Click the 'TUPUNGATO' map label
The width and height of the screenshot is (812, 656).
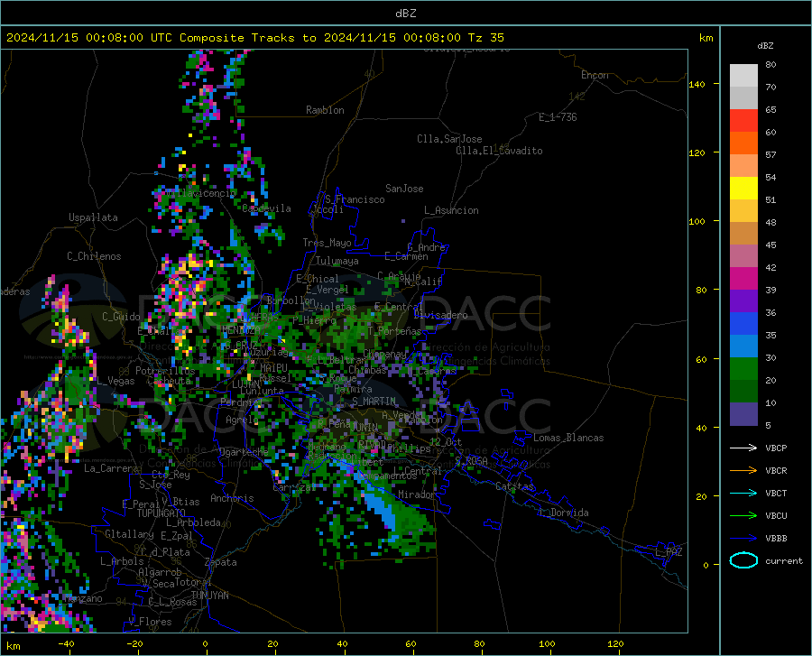point(161,513)
